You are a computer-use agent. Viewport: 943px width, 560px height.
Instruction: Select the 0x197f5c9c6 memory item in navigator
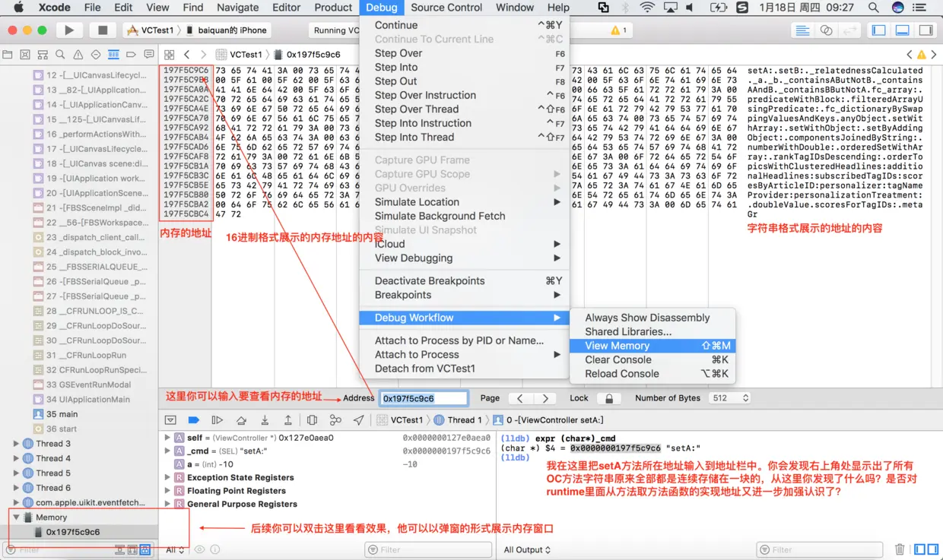tap(79, 532)
